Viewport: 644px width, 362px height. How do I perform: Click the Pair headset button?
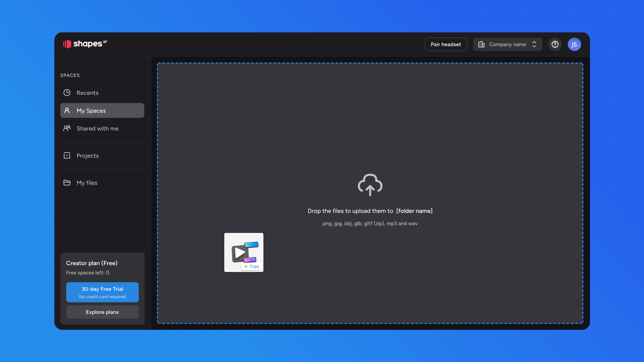coord(446,44)
